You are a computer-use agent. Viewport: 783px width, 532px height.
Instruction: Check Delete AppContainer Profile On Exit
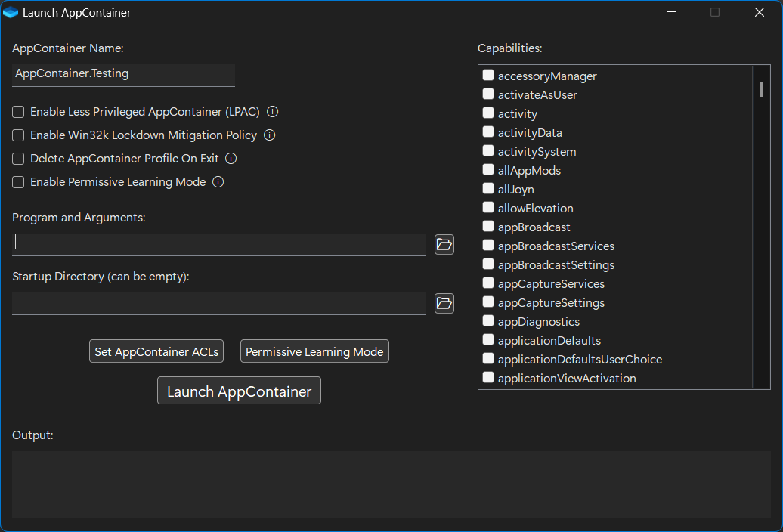tap(18, 159)
